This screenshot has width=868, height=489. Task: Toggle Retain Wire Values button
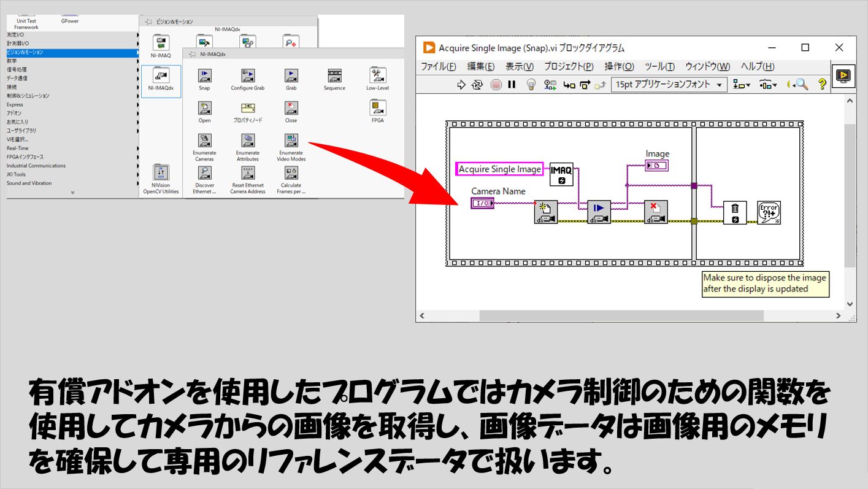click(x=550, y=85)
